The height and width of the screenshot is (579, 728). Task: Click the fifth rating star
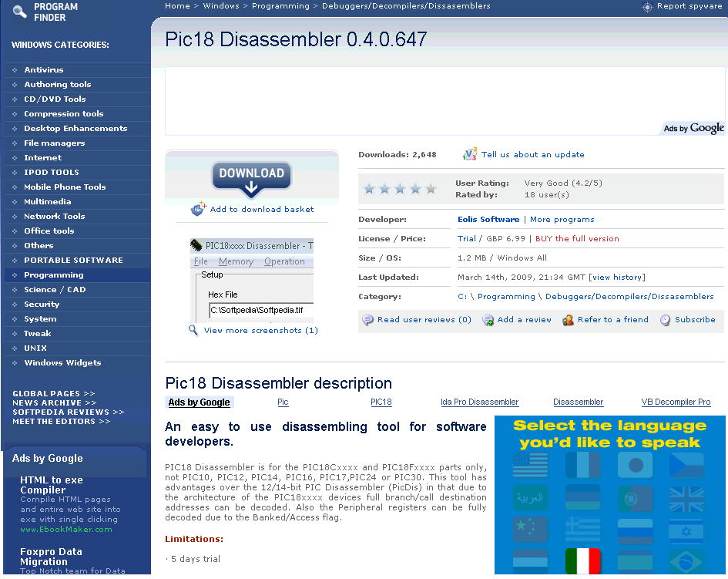click(431, 188)
